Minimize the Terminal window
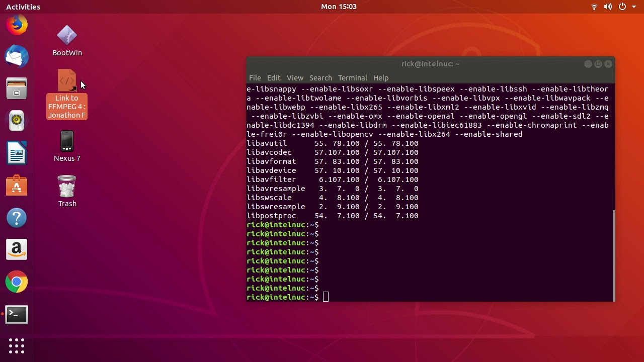644x362 pixels. coord(588,64)
